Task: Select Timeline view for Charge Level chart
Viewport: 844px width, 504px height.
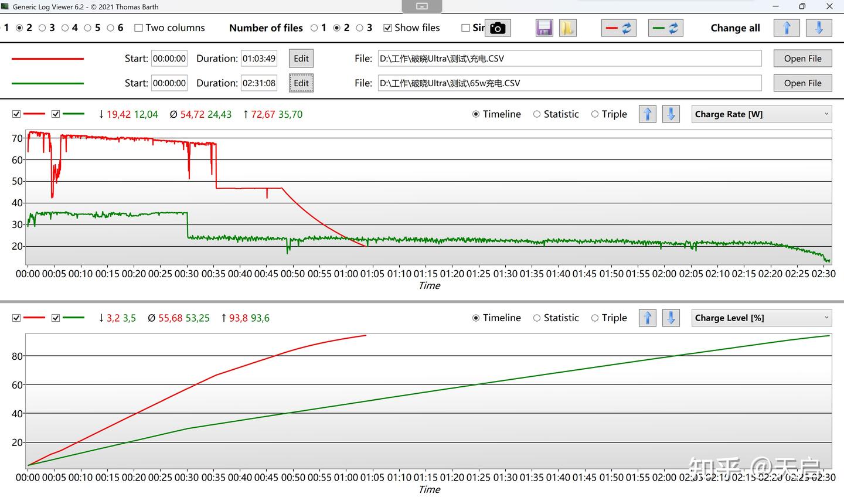Action: click(476, 318)
